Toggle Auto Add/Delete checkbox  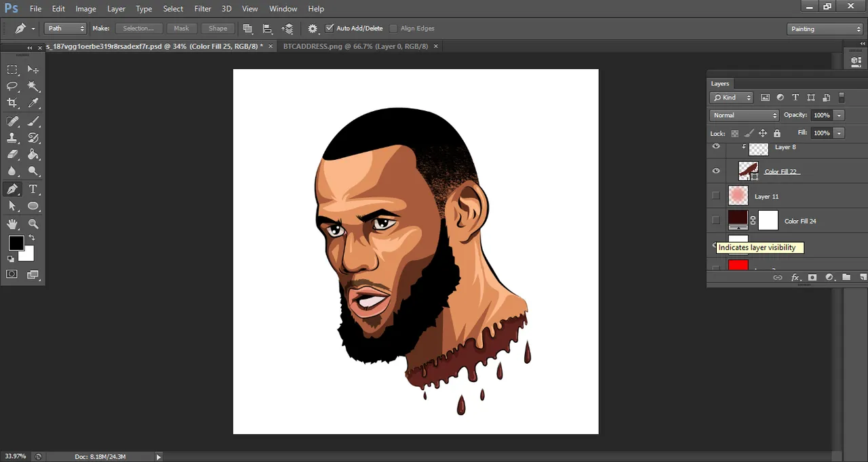(x=330, y=28)
